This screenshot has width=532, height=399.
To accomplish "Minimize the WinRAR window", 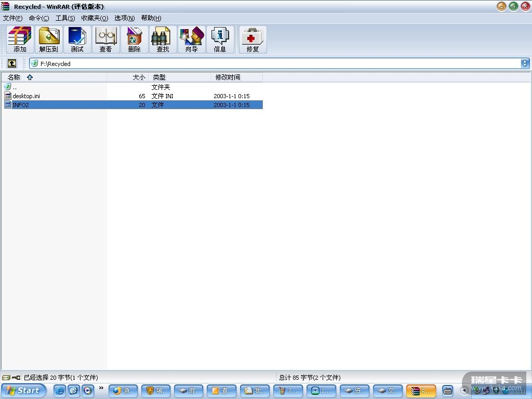I will (501, 6).
